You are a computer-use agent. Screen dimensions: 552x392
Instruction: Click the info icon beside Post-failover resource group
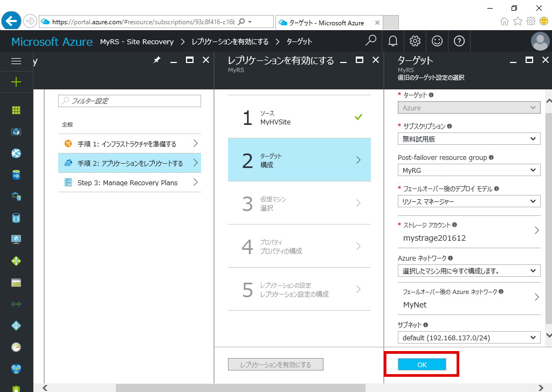[x=491, y=158]
